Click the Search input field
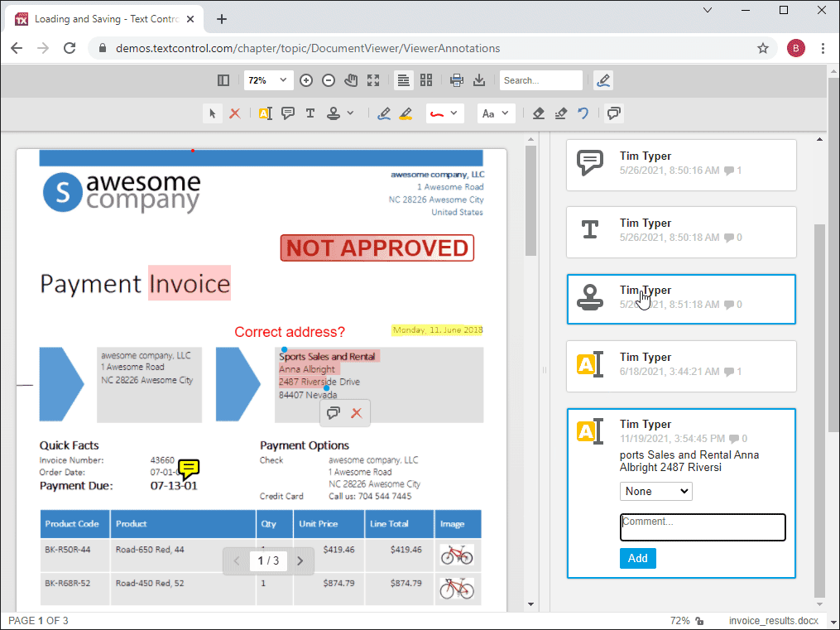Image resolution: width=840 pixels, height=630 pixels. (540, 80)
